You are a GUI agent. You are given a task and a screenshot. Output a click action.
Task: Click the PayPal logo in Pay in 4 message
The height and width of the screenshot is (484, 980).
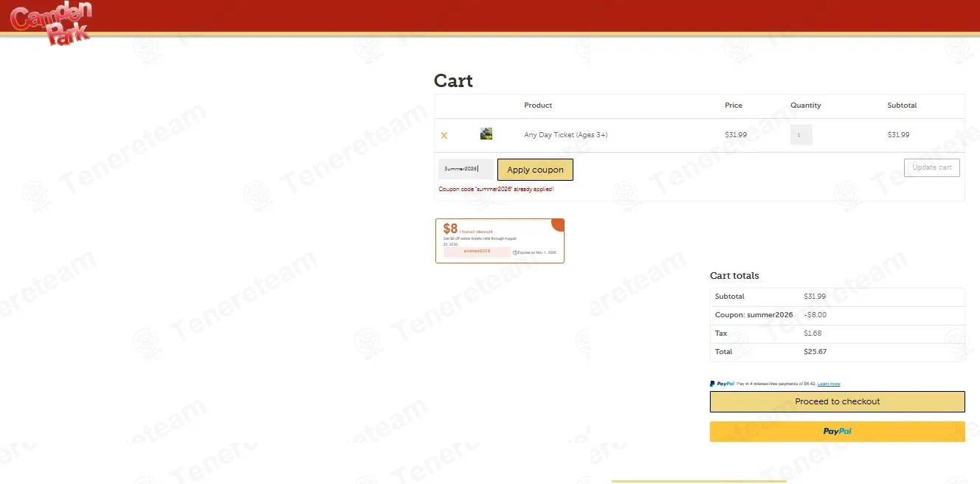pyautogui.click(x=722, y=384)
